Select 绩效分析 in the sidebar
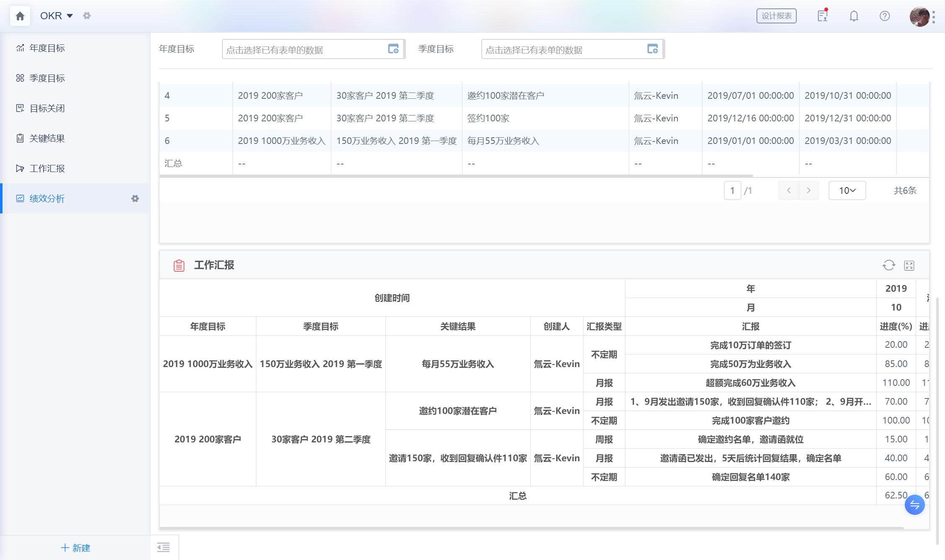Screen dimensions: 945x560 coord(75,198)
